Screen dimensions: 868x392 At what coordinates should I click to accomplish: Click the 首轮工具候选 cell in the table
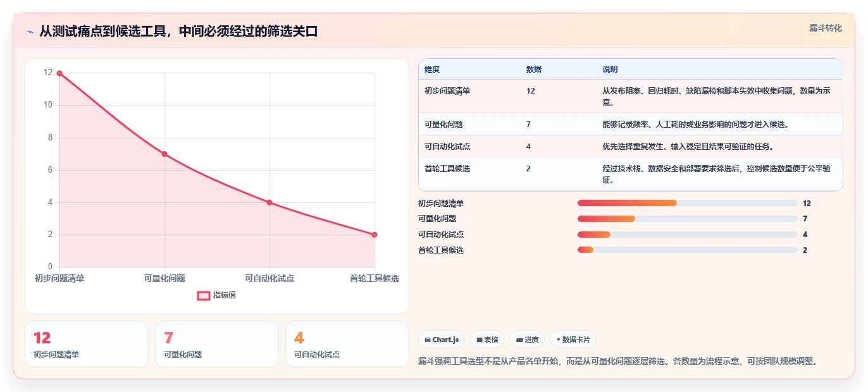coord(447,169)
